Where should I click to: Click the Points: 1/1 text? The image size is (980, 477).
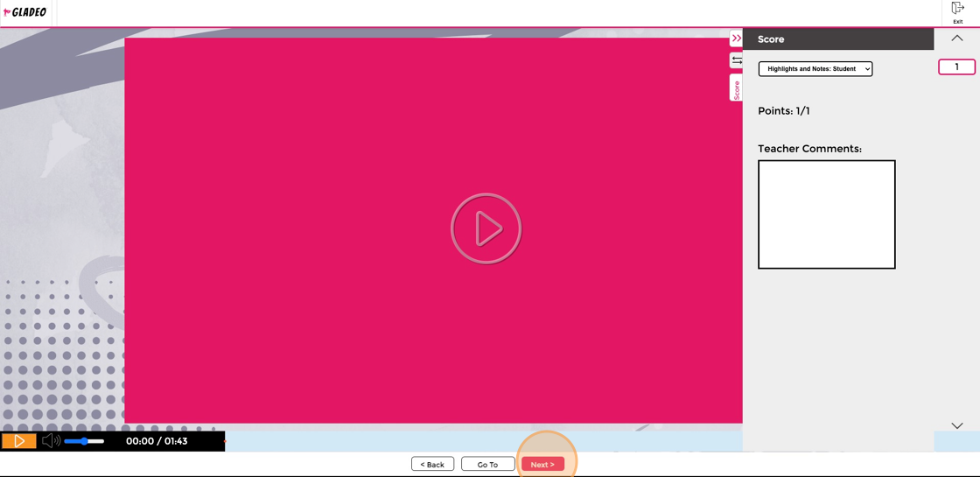(x=784, y=111)
